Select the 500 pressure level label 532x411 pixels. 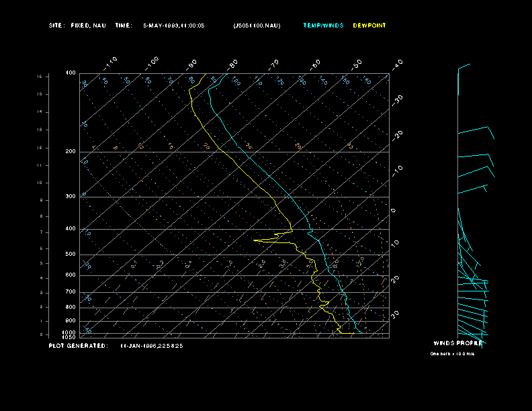click(70, 255)
